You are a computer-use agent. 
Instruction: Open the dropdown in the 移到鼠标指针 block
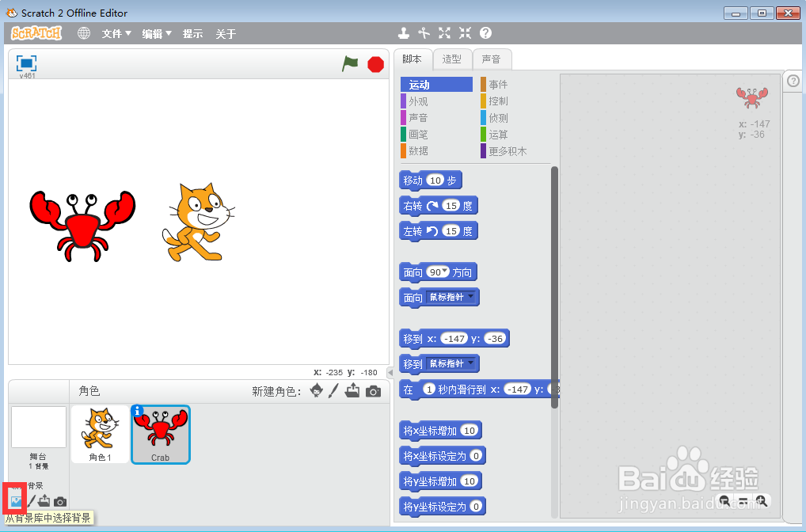[x=472, y=364]
